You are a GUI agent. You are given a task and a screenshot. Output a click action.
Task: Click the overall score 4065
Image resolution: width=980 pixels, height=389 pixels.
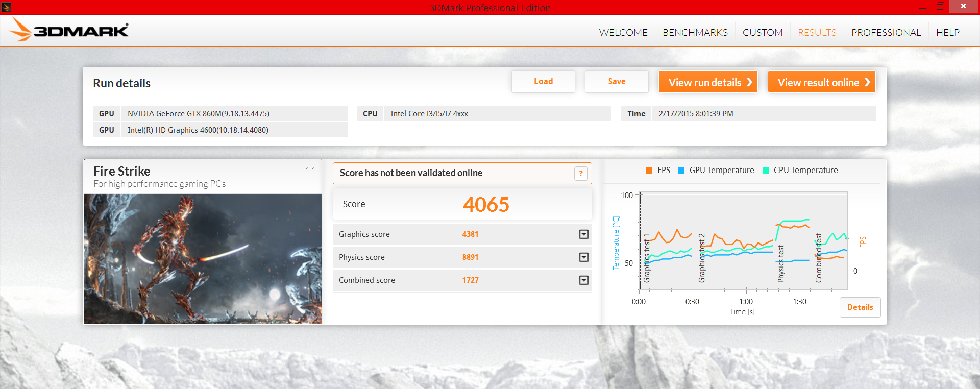pyautogui.click(x=486, y=205)
